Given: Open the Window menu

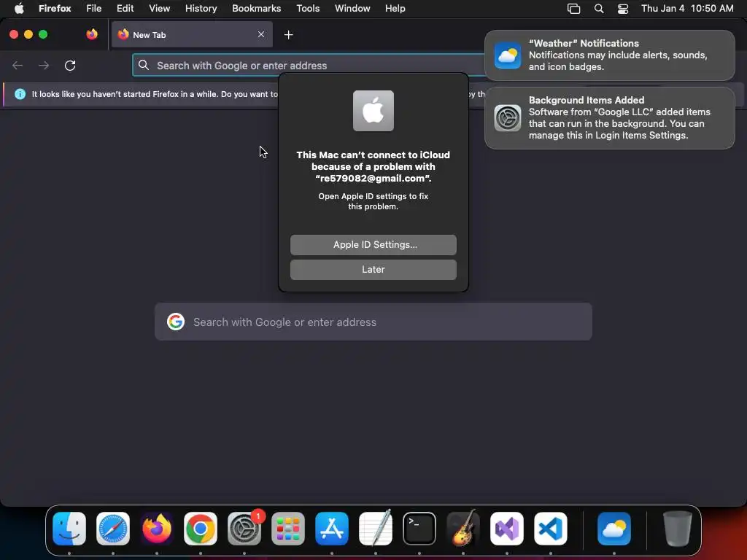Looking at the screenshot, I should [x=352, y=9].
